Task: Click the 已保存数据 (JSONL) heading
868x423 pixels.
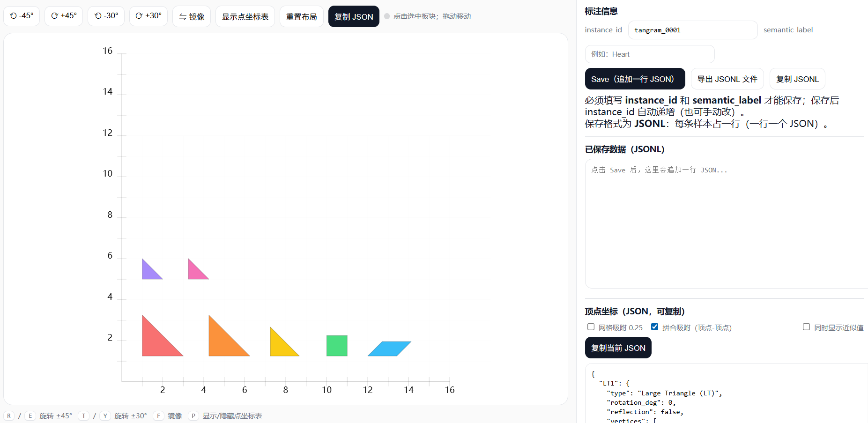Action: [x=624, y=149]
